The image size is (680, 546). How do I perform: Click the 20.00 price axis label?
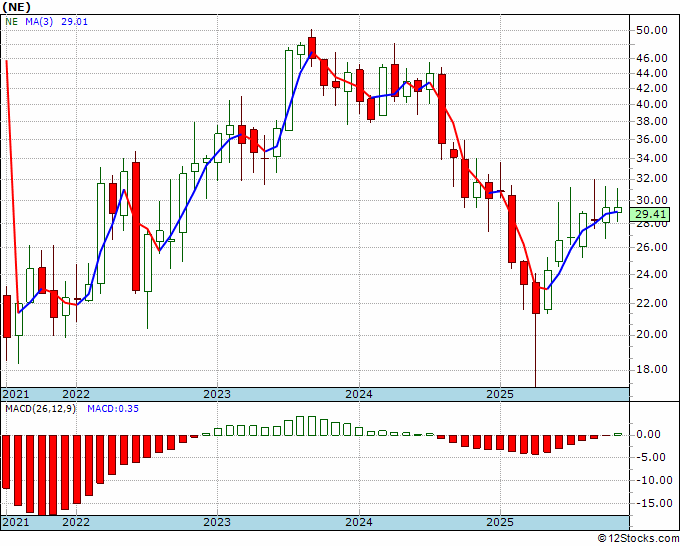coord(651,334)
